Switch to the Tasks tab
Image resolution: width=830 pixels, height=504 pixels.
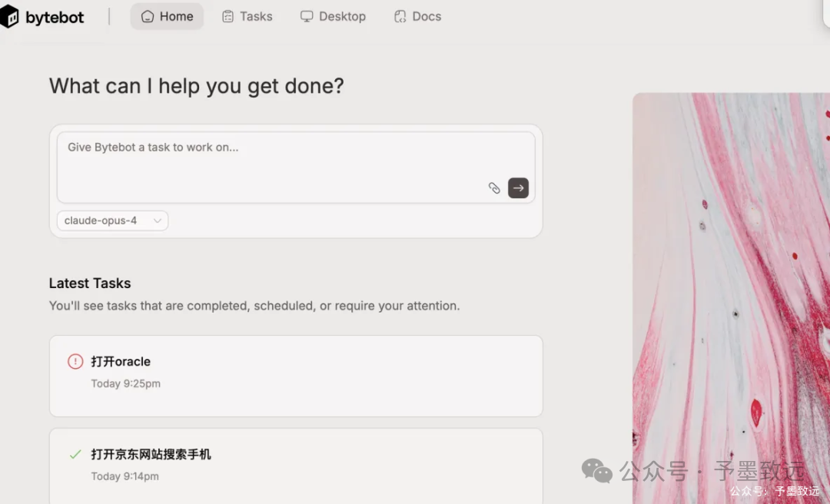point(247,15)
